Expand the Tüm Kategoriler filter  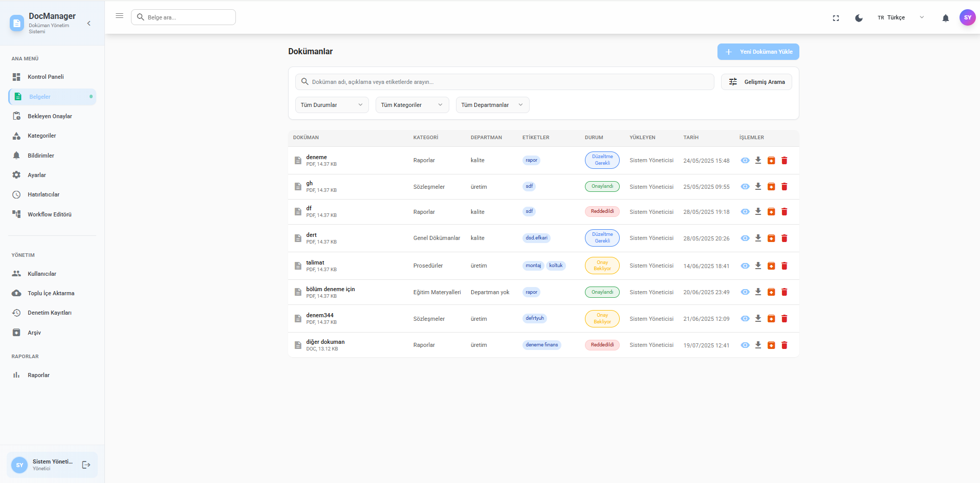coord(412,105)
